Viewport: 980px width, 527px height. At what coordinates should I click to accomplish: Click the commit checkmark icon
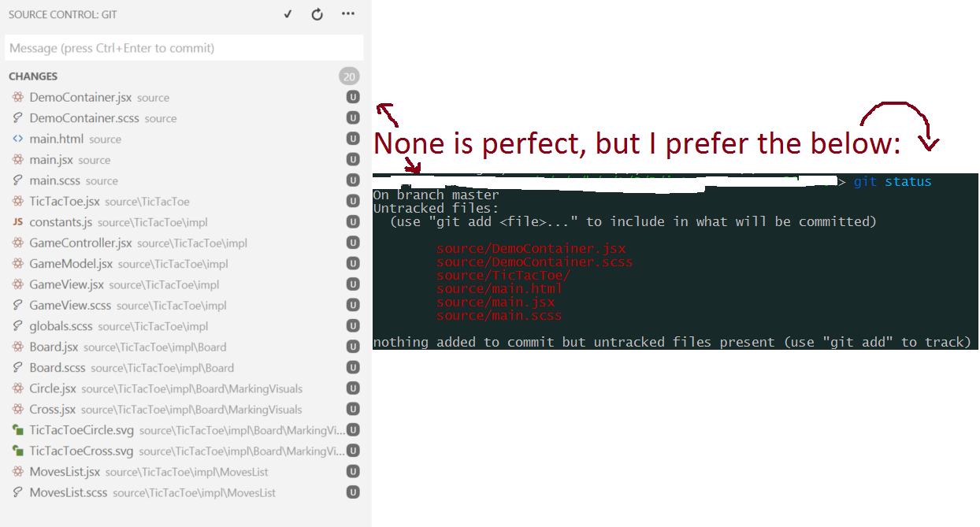pyautogui.click(x=288, y=14)
